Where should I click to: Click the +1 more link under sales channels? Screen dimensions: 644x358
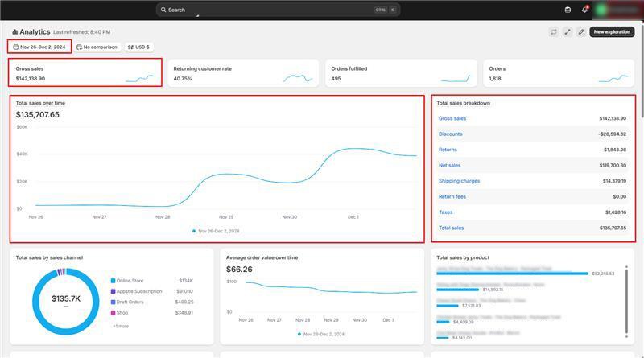click(120, 326)
